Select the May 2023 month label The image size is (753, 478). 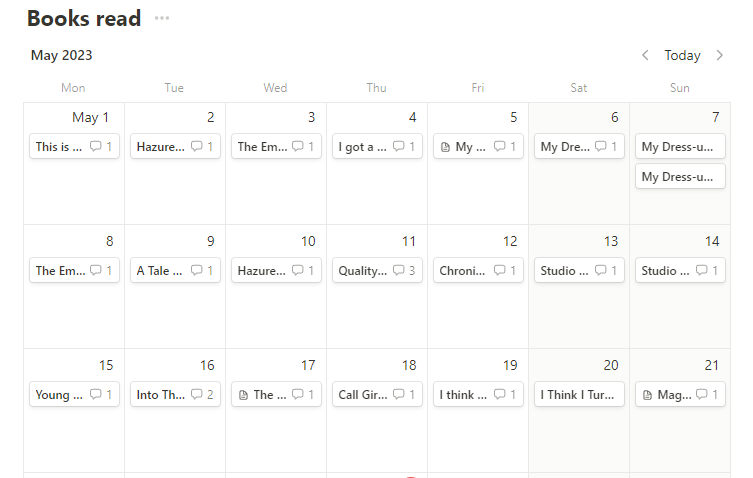(x=62, y=55)
